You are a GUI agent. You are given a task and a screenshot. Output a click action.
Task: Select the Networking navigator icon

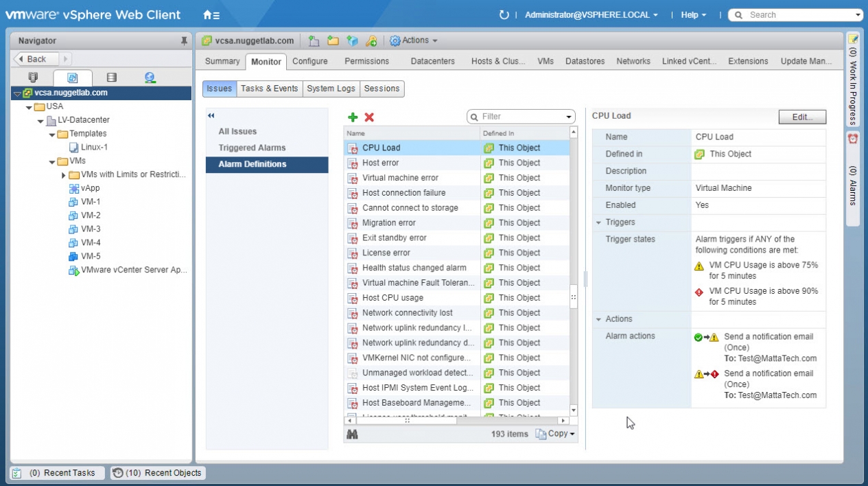point(150,78)
